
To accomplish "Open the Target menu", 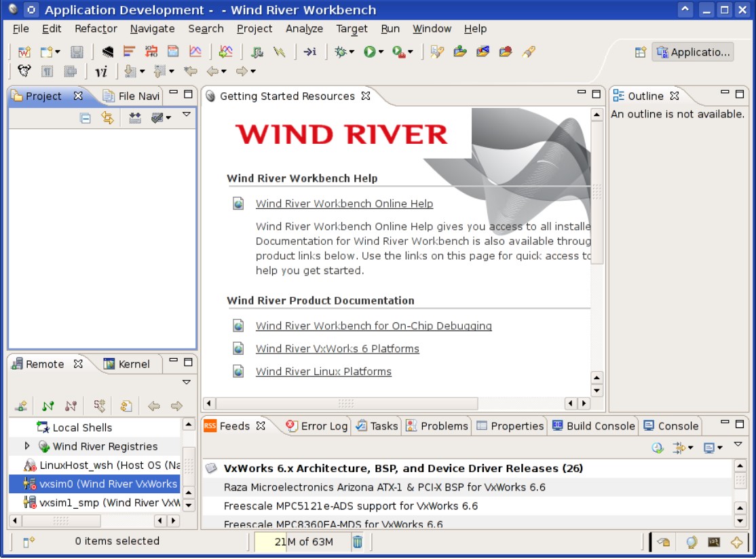I will pos(352,28).
